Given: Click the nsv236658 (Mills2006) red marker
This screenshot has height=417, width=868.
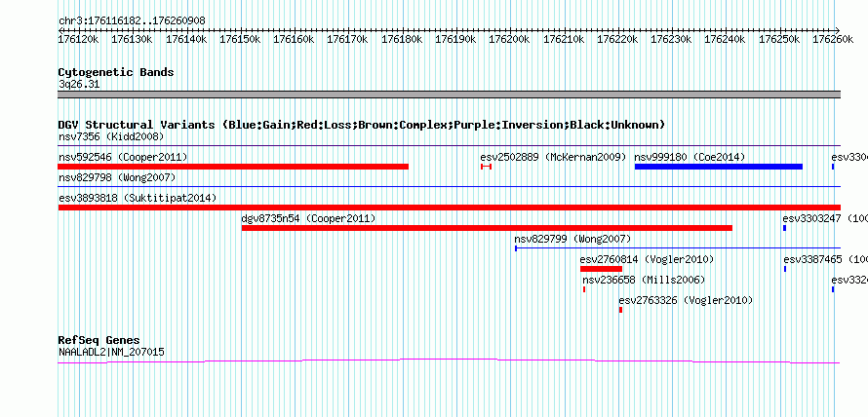Looking at the screenshot, I should point(584,289).
